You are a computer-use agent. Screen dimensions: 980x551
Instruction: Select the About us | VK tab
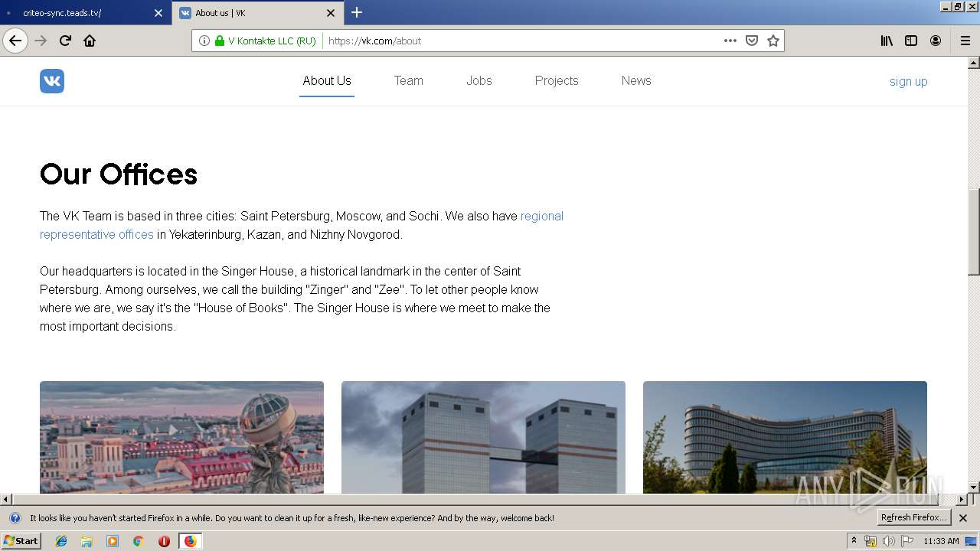(259, 13)
